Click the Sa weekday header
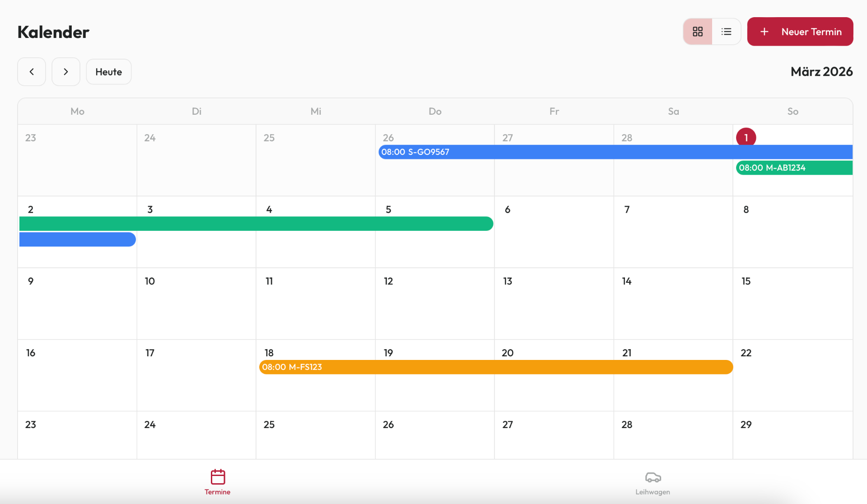This screenshot has width=867, height=504. point(673,111)
